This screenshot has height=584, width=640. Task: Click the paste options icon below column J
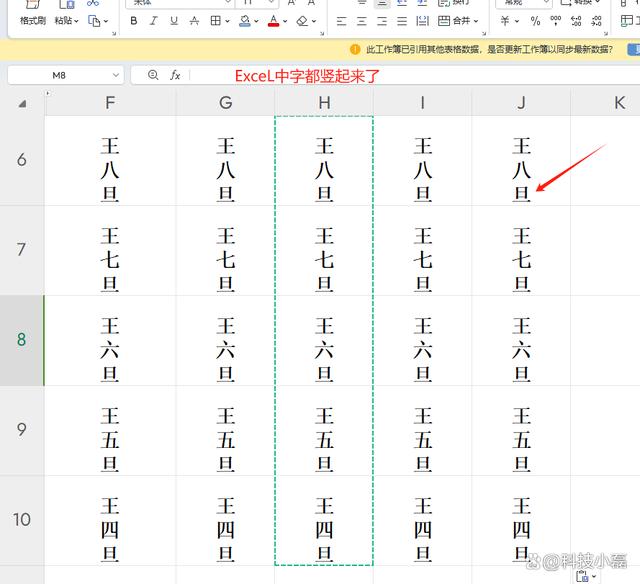tap(582, 576)
